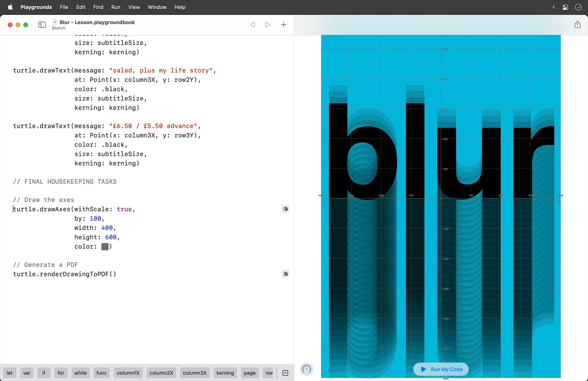Click the Run My Code button
588x381 pixels.
click(x=441, y=369)
